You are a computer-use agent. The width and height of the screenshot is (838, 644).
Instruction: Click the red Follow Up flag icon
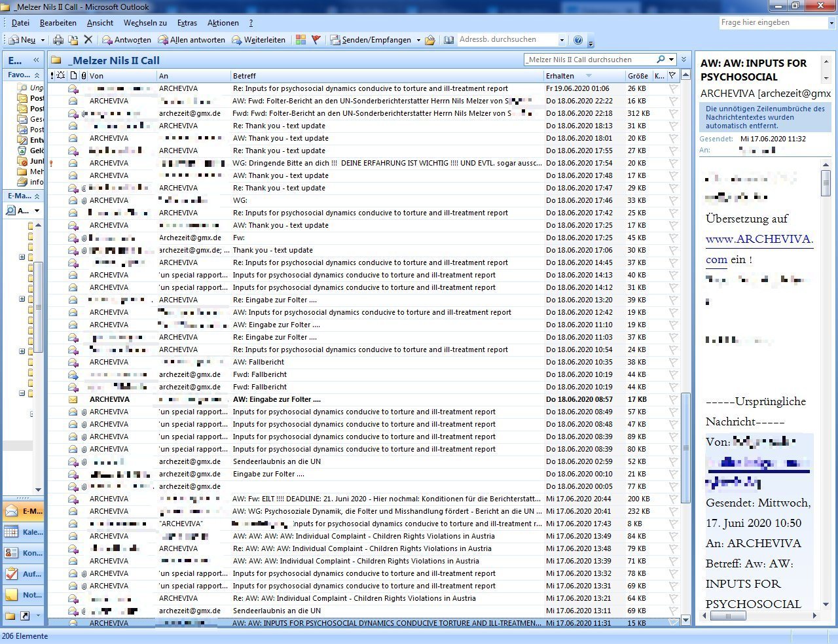point(316,40)
